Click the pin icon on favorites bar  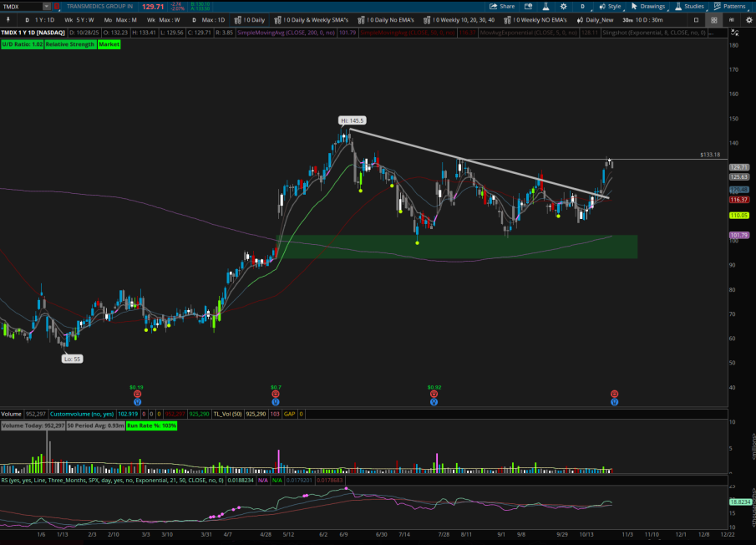[x=8, y=20]
